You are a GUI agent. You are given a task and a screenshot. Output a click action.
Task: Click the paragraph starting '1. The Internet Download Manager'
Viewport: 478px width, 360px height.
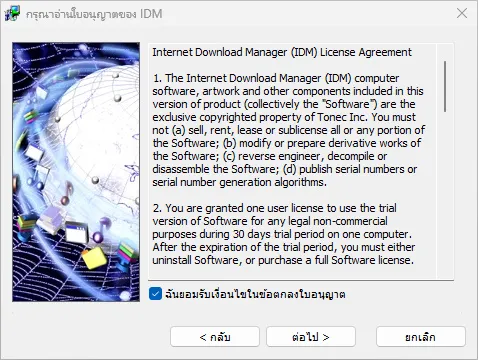pyautogui.click(x=289, y=130)
